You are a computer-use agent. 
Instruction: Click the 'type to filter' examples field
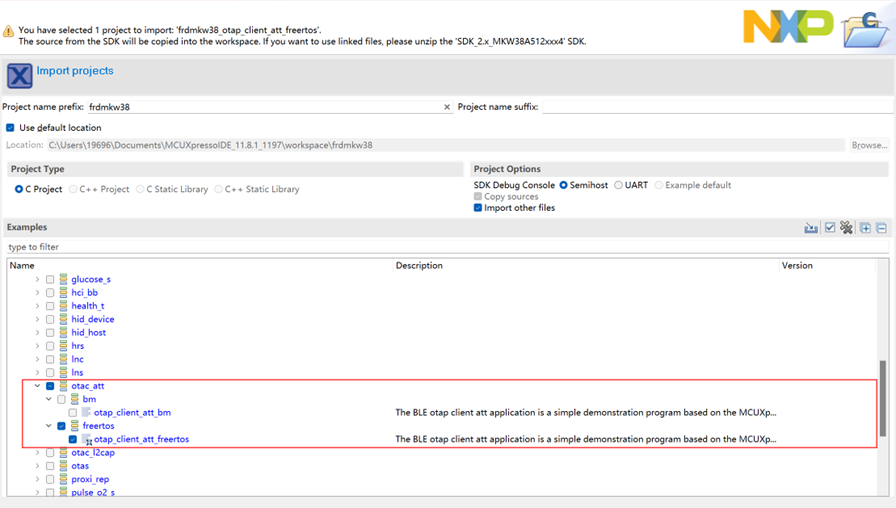point(447,247)
